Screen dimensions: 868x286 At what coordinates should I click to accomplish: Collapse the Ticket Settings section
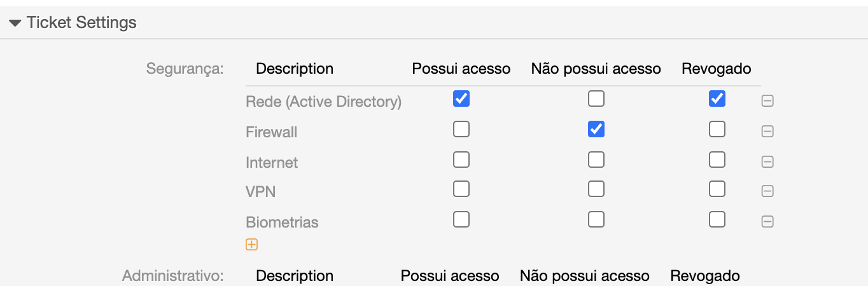[x=15, y=24]
